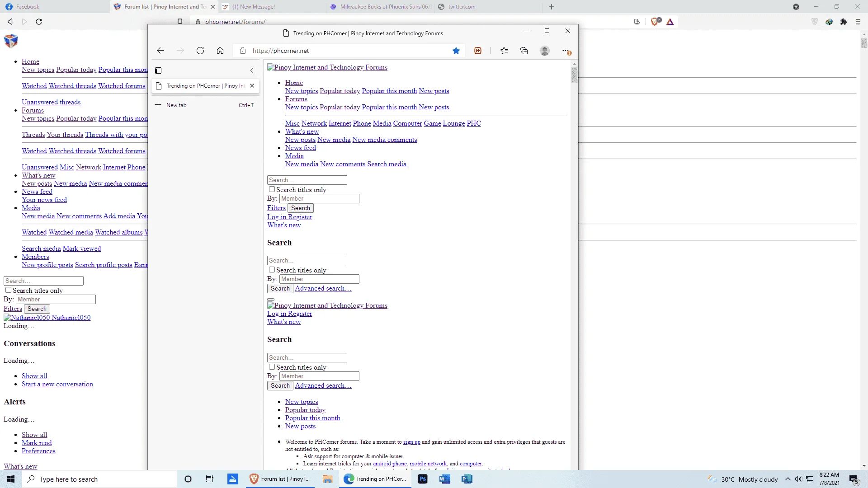Viewport: 868px width, 488px height.
Task: Check Search titles only under first Search heading
Action: pyautogui.click(x=272, y=270)
